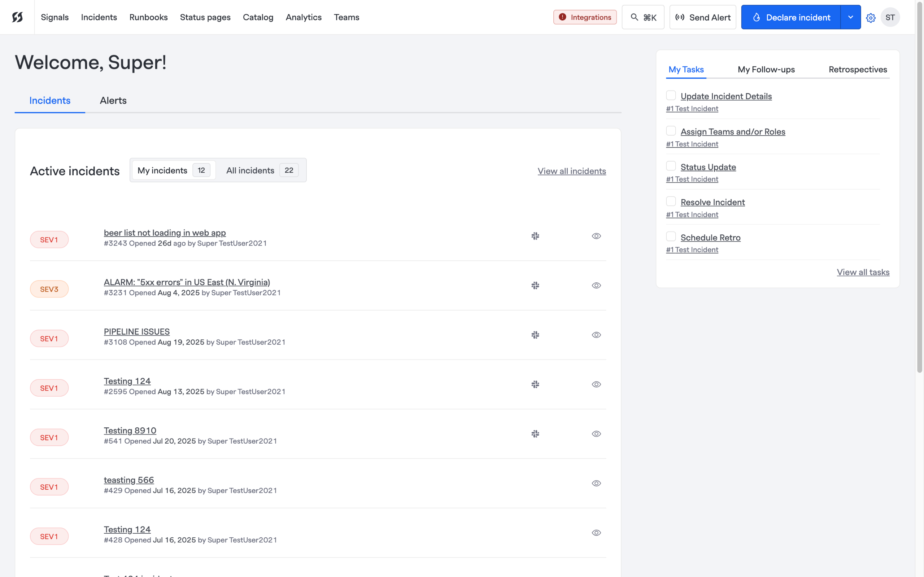Click the FireHydrant logo icon
Screen dimensions: 924x577
point(17,17)
